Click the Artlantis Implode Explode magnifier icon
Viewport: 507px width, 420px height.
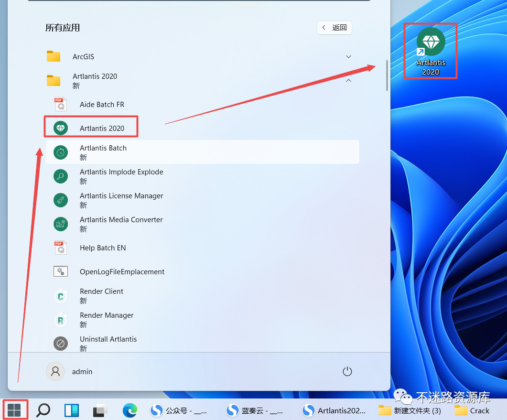[x=61, y=176]
